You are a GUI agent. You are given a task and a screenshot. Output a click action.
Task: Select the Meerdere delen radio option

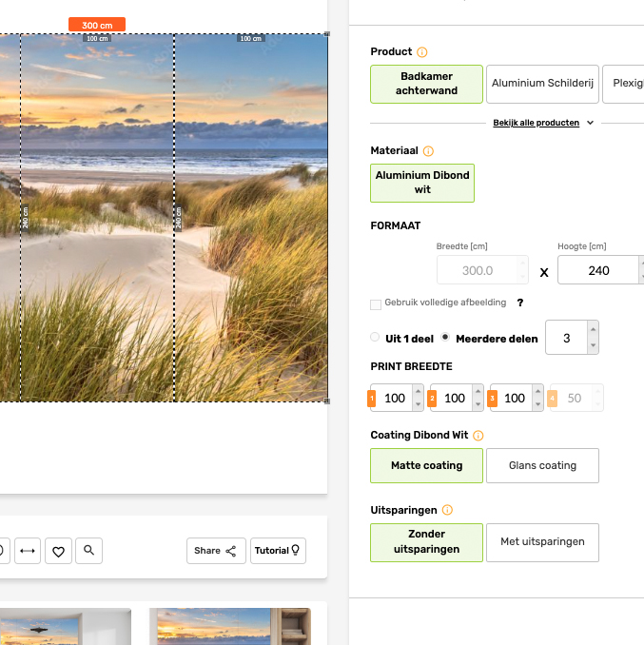[x=445, y=338]
